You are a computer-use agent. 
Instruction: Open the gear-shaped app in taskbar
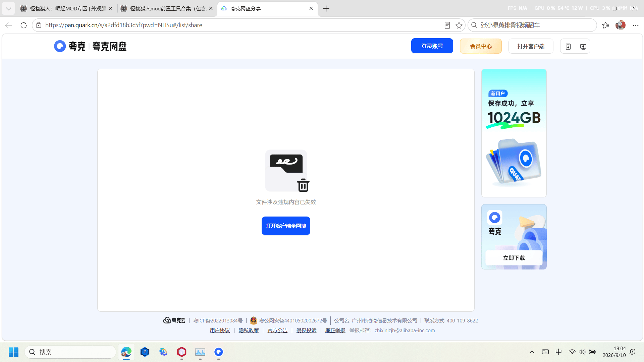163,352
